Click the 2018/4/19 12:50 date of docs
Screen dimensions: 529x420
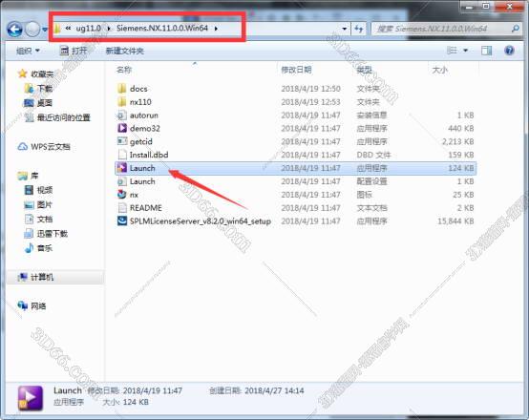[x=310, y=89]
